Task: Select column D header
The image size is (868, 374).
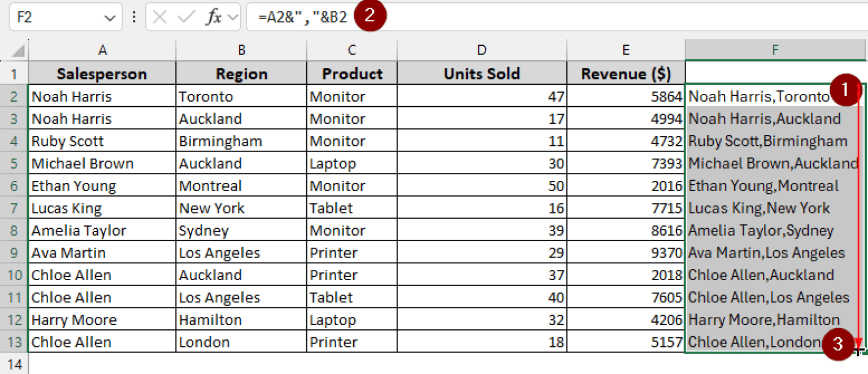Action: [481, 50]
